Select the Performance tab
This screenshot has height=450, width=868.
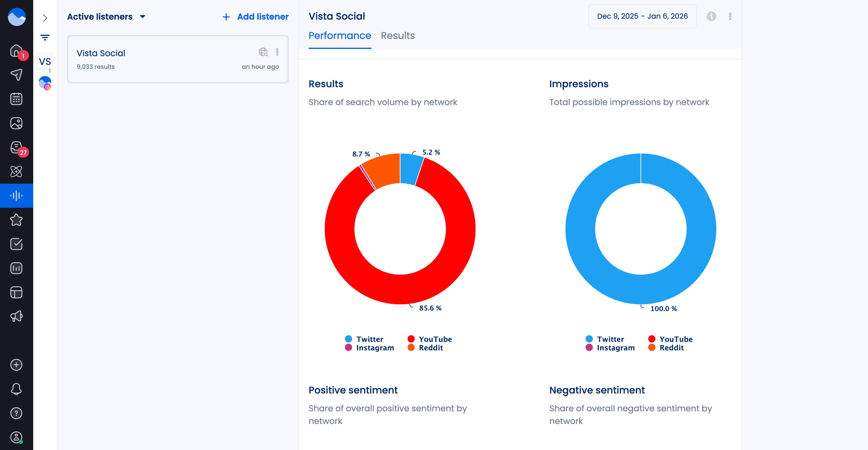340,36
